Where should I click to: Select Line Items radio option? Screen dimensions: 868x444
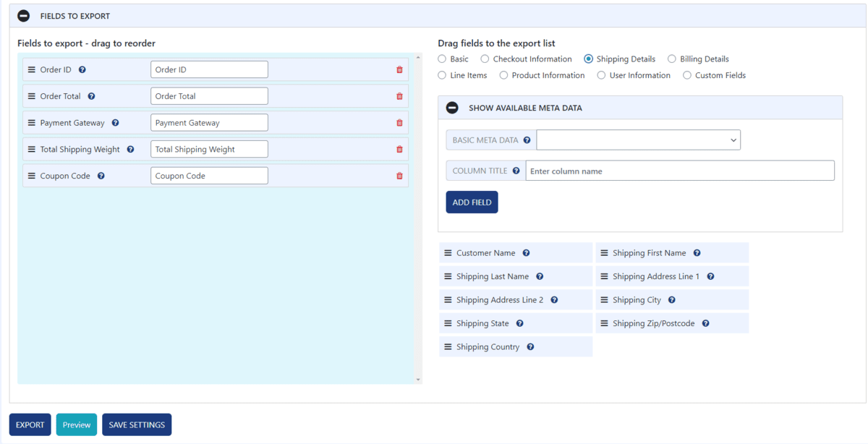(x=442, y=75)
